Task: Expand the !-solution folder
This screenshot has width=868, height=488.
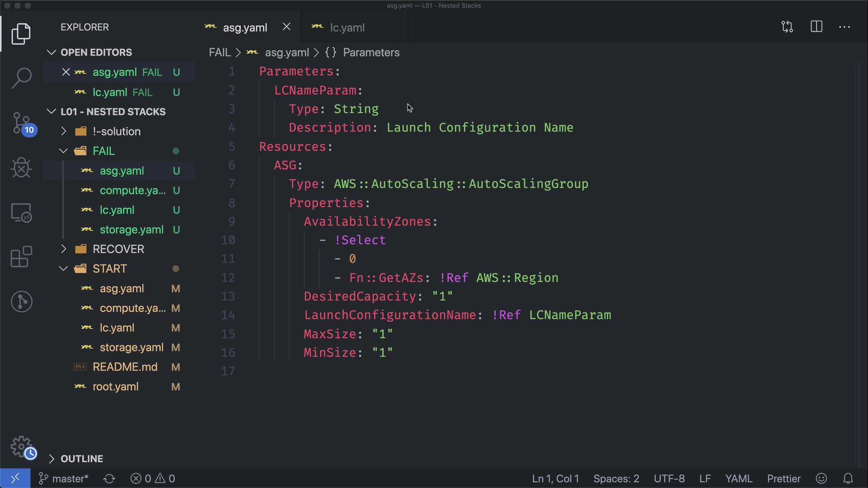Action: click(64, 131)
